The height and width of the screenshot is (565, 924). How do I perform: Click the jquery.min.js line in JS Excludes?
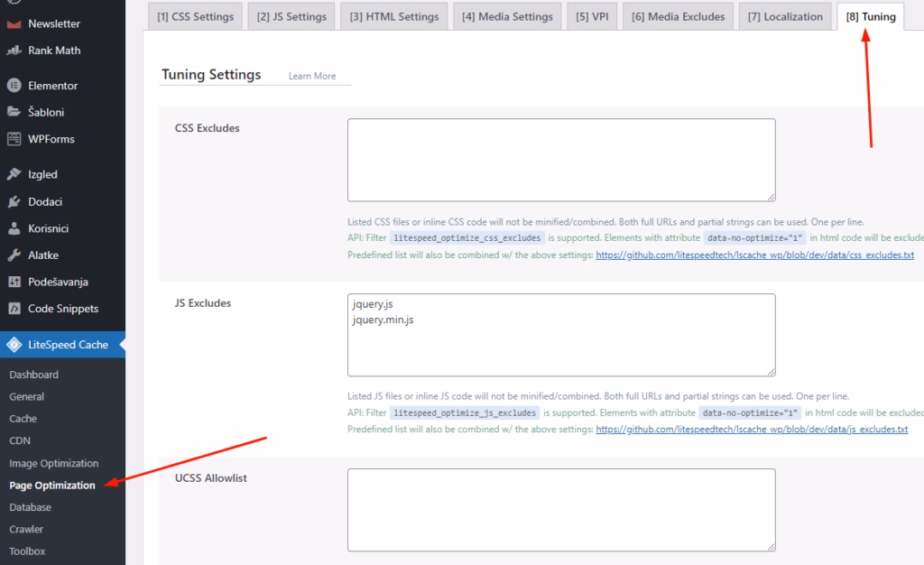pos(383,320)
